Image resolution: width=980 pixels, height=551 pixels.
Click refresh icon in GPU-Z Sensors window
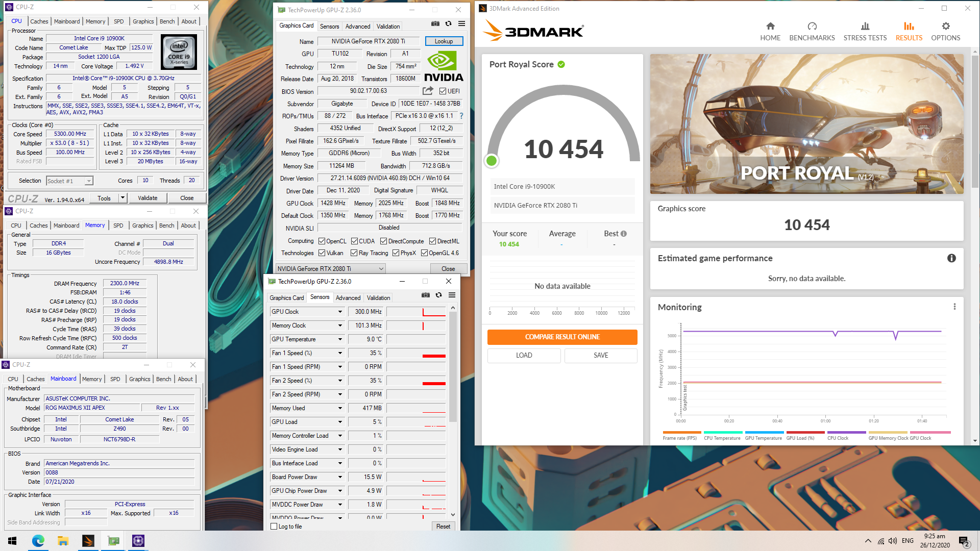tap(438, 295)
